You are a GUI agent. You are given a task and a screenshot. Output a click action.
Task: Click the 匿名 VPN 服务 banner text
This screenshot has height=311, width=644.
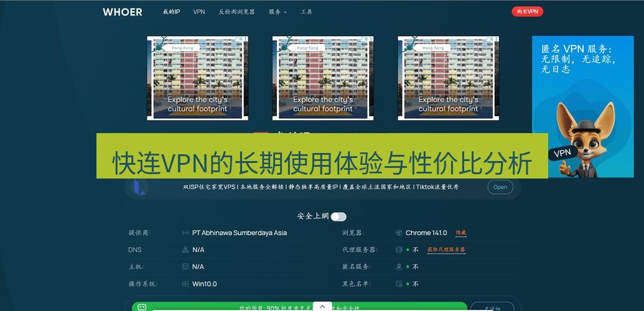pos(579,58)
